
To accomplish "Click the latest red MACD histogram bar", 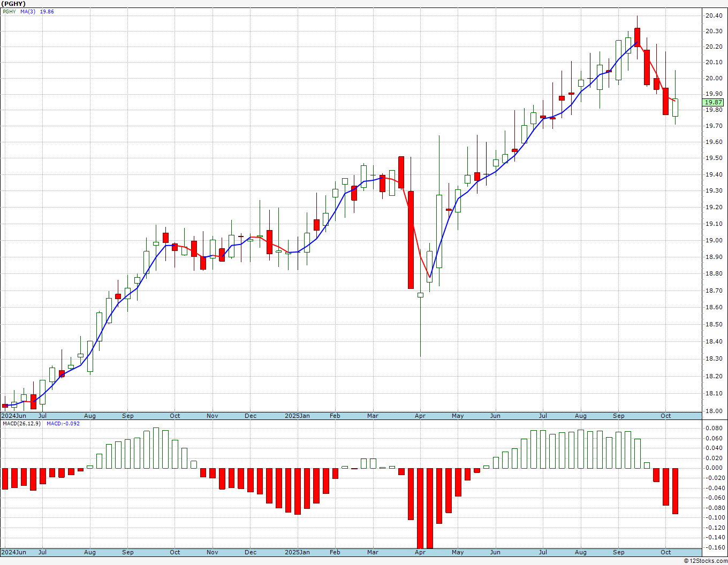I will (x=675, y=491).
